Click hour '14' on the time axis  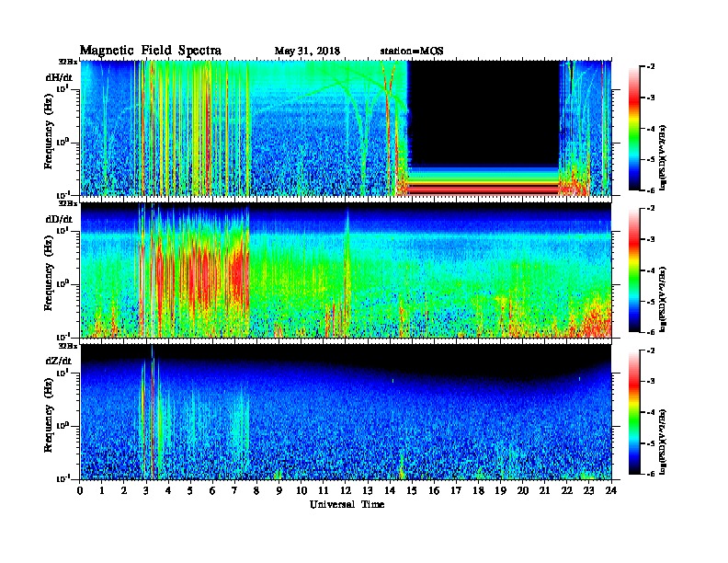click(x=390, y=490)
